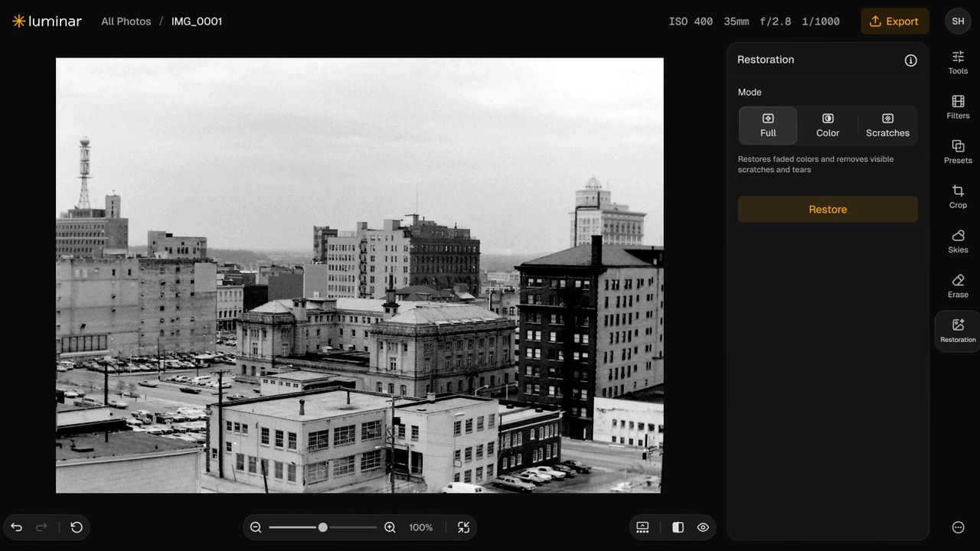
Task: Select Scratches restoration mode
Action: [887, 126]
